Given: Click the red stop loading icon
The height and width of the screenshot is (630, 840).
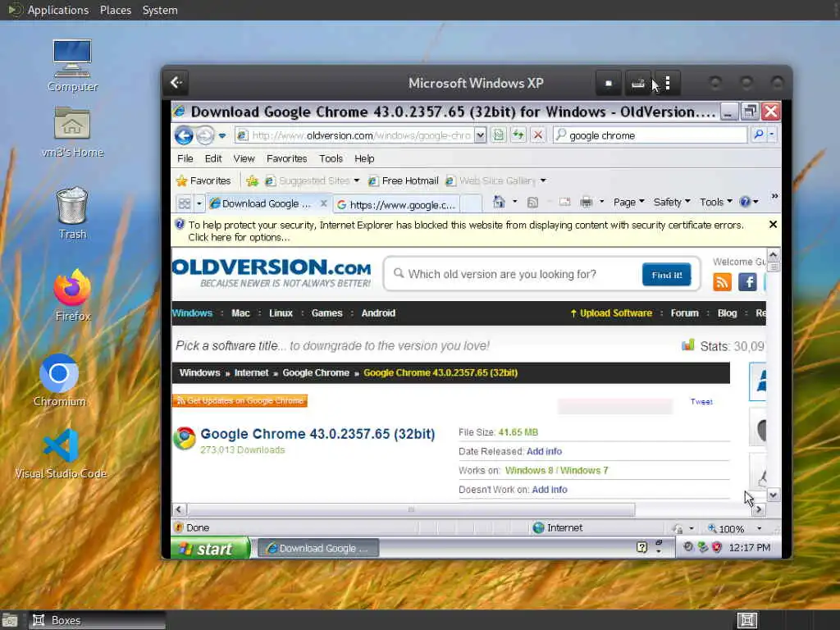Looking at the screenshot, I should pos(538,135).
